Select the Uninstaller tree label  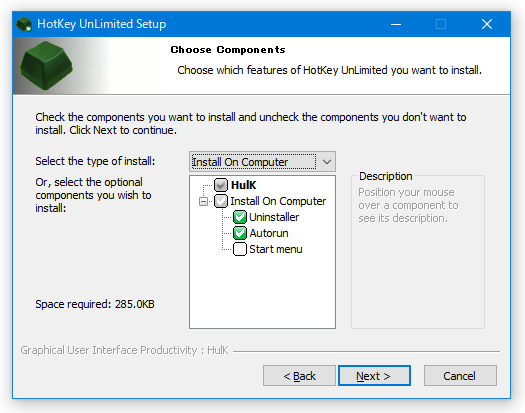pyautogui.click(x=274, y=217)
